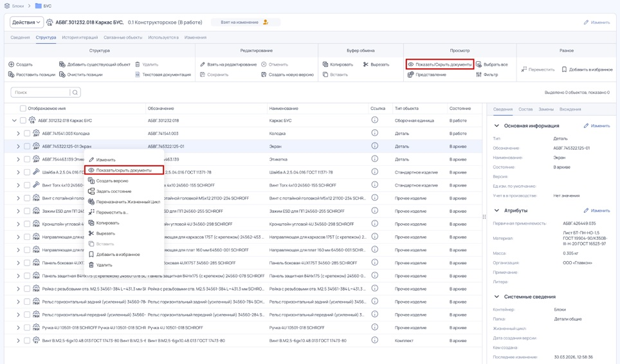This screenshot has height=364, width=620.
Task: Check the Панель боковая 4UX175T row checkbox
Action: coord(27,263)
